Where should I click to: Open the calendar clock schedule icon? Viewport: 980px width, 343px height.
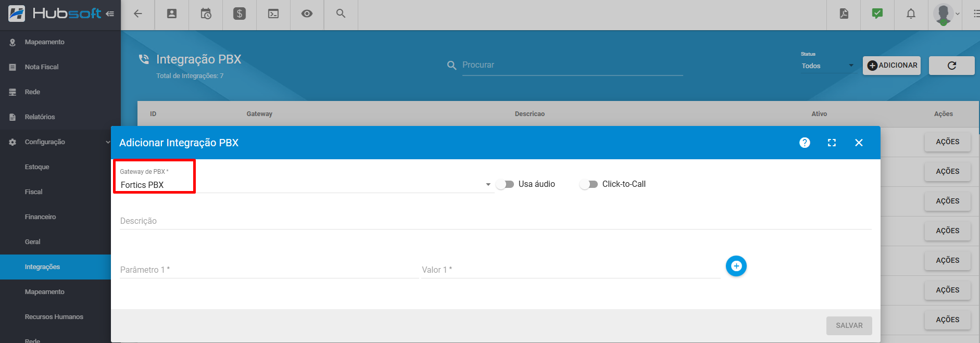206,14
